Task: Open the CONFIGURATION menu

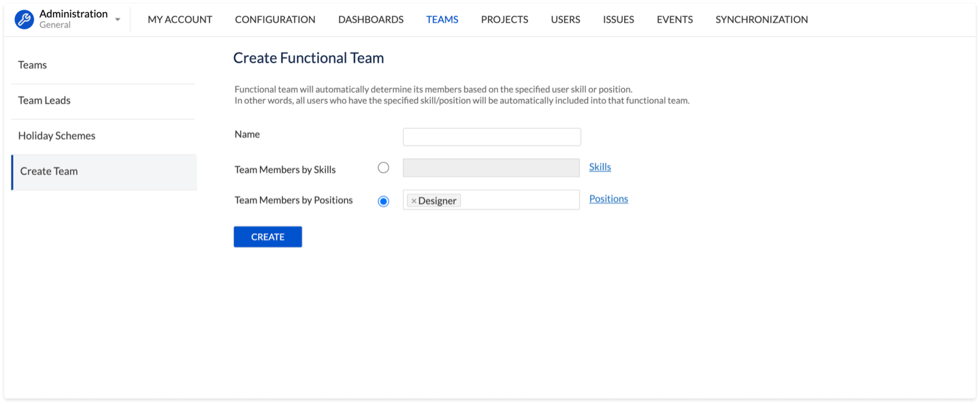Action: (275, 20)
